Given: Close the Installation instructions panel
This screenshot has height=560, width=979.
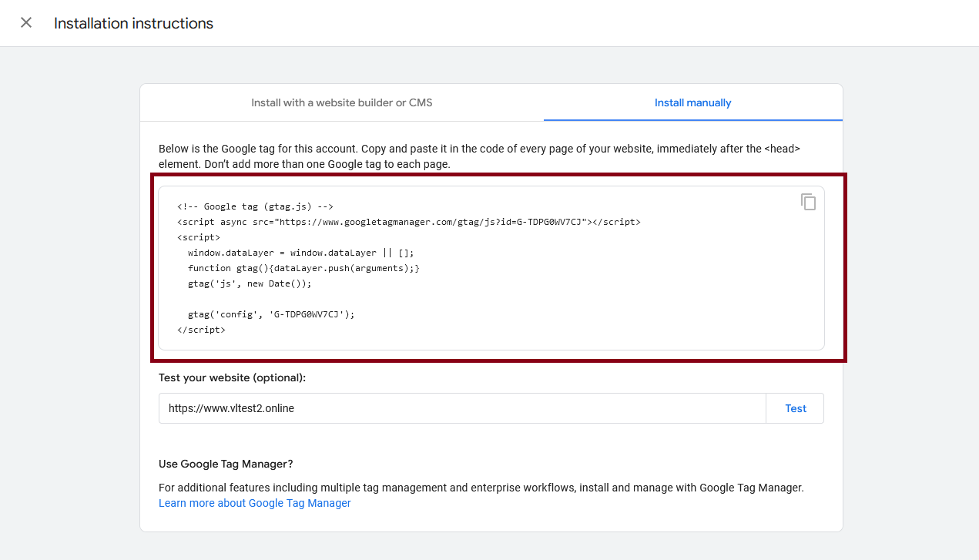Looking at the screenshot, I should click(26, 23).
